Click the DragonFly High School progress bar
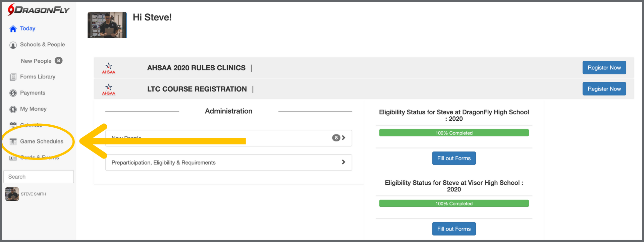The image size is (644, 242). pyautogui.click(x=454, y=133)
